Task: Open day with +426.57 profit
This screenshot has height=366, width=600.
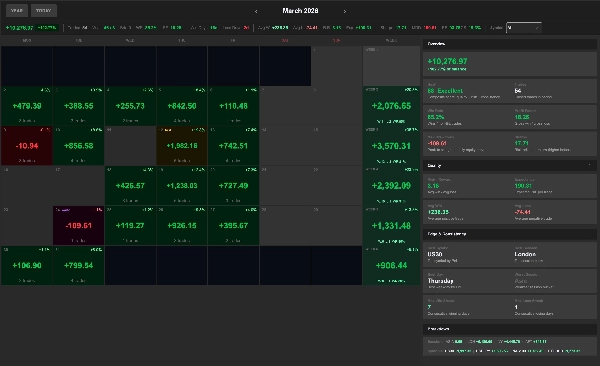Action: [x=130, y=186]
